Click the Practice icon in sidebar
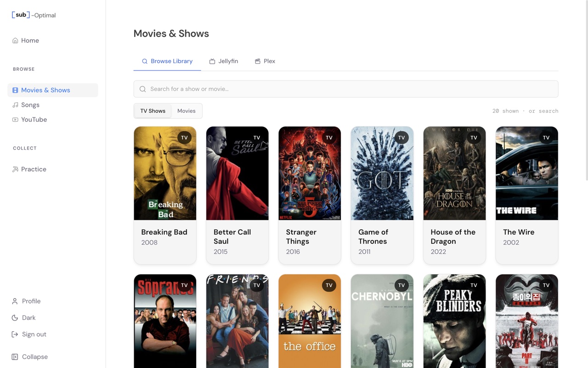This screenshot has height=368, width=588. 15,169
